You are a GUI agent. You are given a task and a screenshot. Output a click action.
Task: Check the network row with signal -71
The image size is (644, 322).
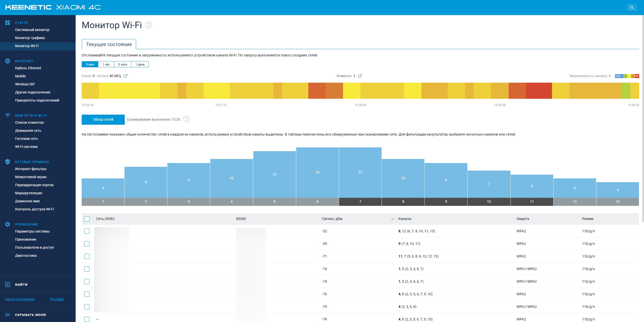pyautogui.click(x=87, y=256)
